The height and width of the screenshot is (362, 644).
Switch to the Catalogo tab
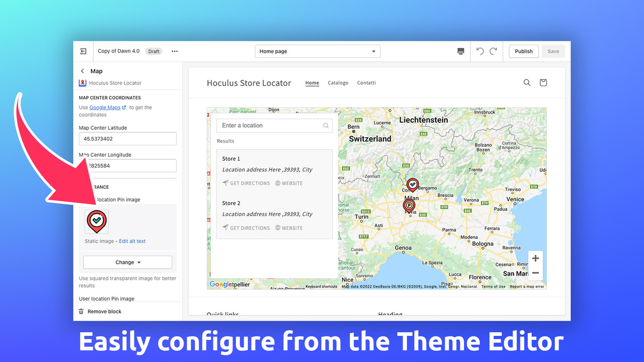[338, 82]
